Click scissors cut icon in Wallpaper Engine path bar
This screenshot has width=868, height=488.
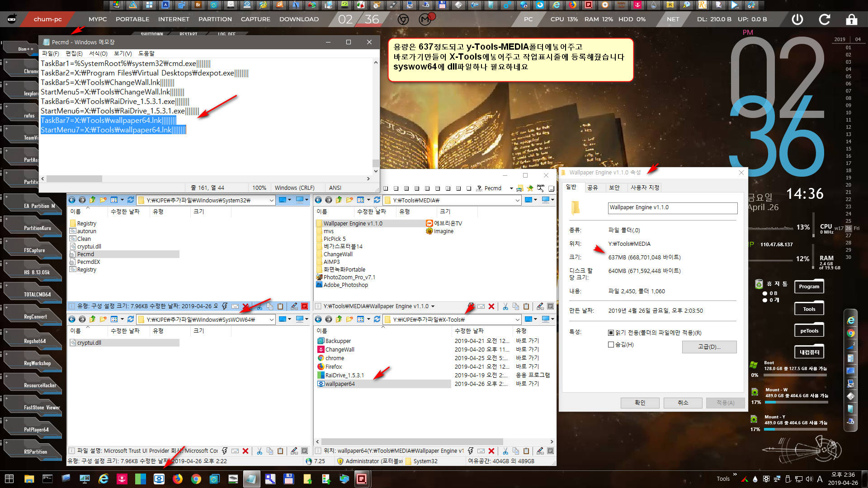click(505, 306)
